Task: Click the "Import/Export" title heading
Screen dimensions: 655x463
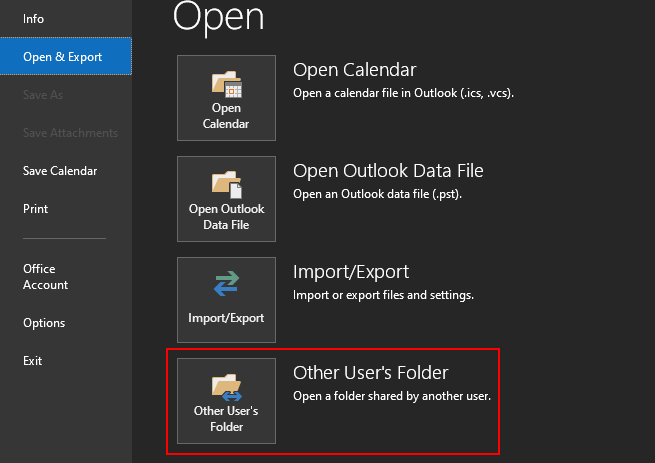Action: [x=350, y=272]
